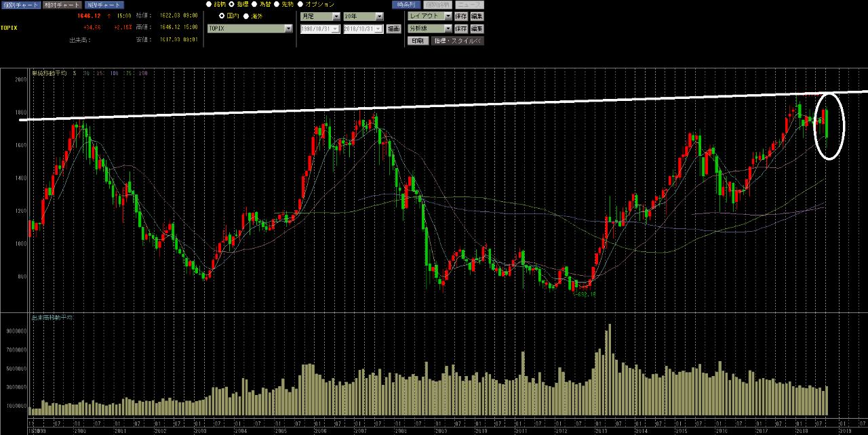Expand the 月足 candle interval dropdown
Screen dimensions: 868x435
pyautogui.click(x=336, y=16)
